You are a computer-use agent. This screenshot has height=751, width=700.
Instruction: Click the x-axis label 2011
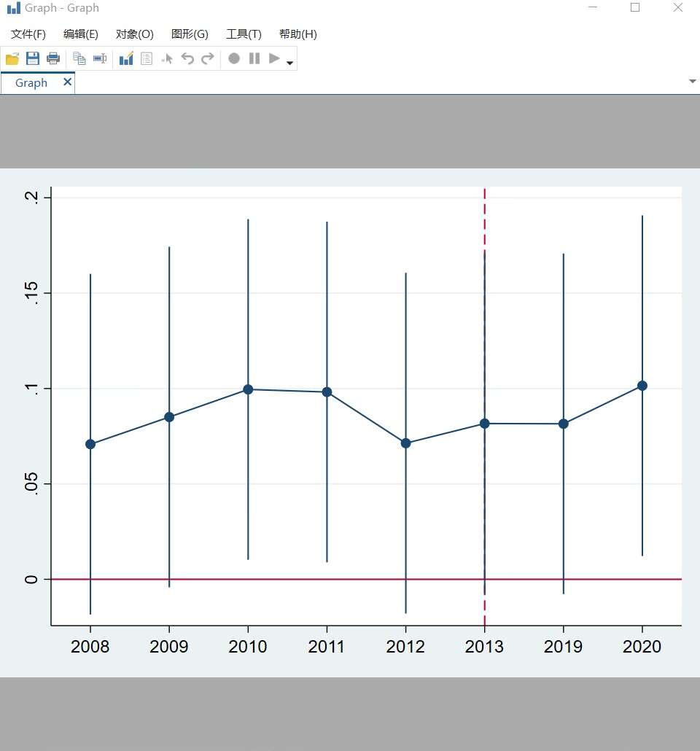(x=326, y=647)
